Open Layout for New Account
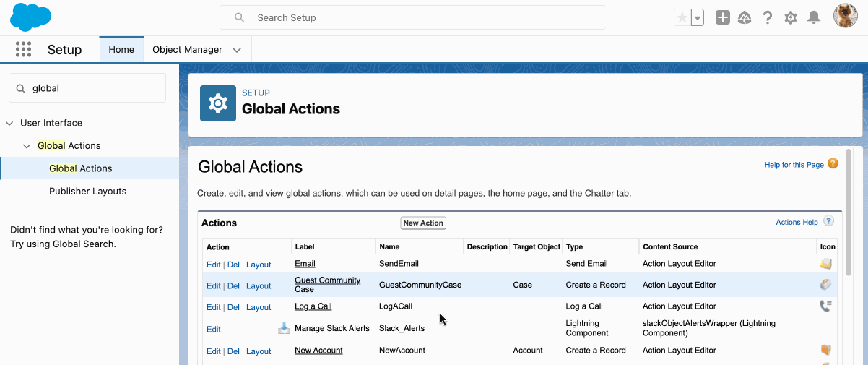 (259, 351)
